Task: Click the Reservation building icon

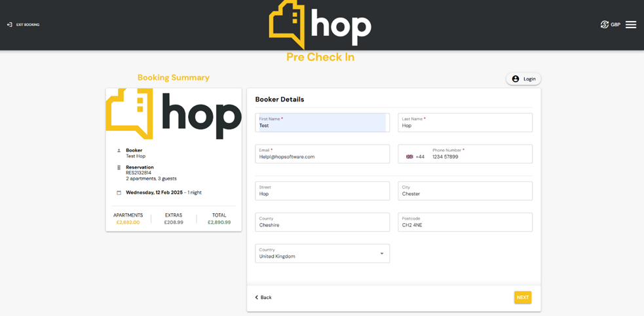Action: pyautogui.click(x=119, y=167)
